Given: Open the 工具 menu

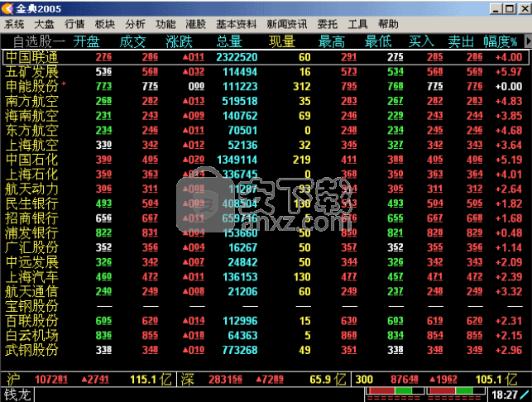Looking at the screenshot, I should [x=357, y=24].
